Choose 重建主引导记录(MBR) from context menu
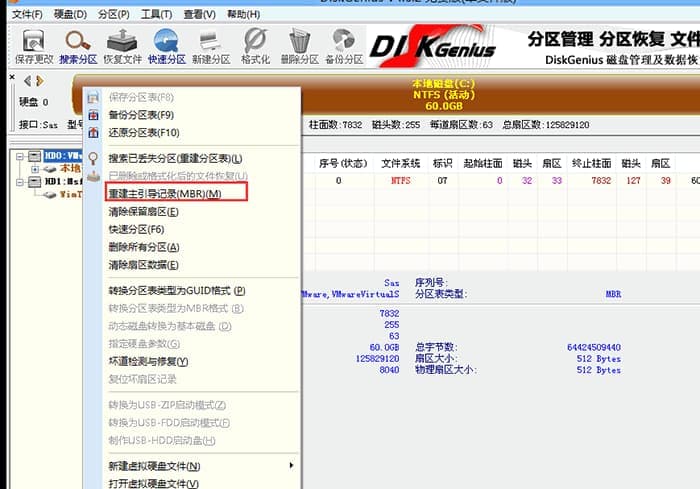 (x=164, y=193)
